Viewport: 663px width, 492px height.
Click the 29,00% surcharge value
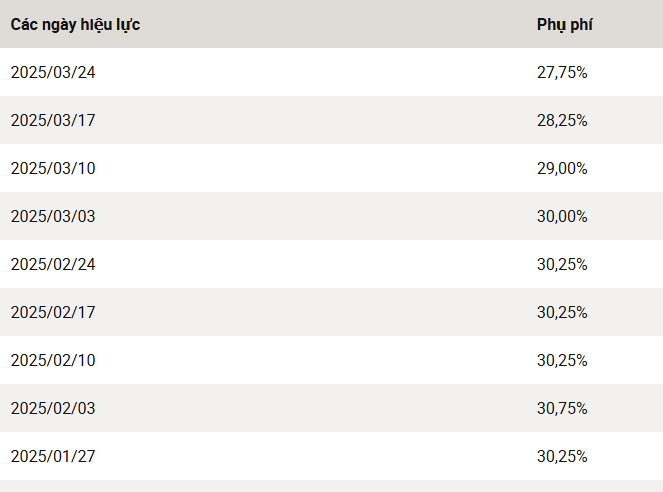(x=562, y=168)
